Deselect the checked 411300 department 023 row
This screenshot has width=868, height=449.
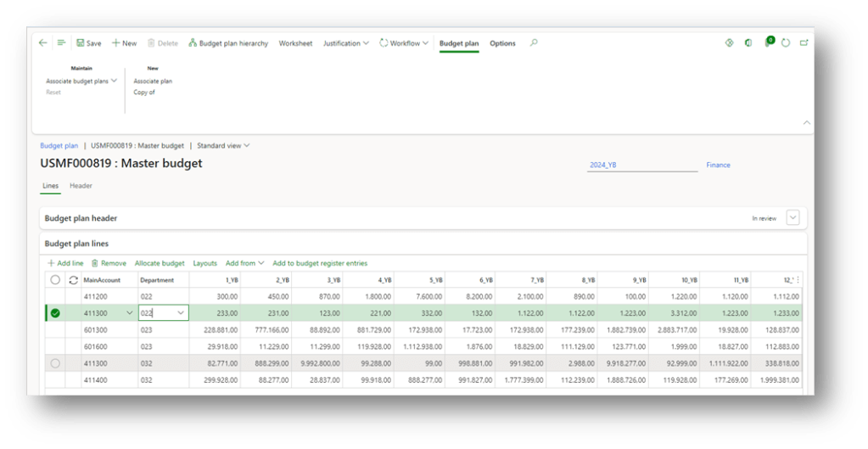pos(55,313)
